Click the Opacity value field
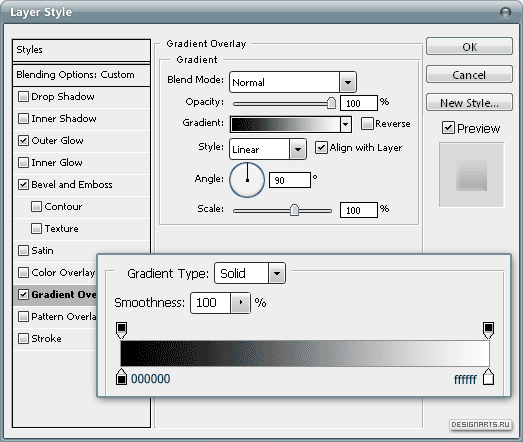Screen dimensions: 523x442 pos(359,103)
